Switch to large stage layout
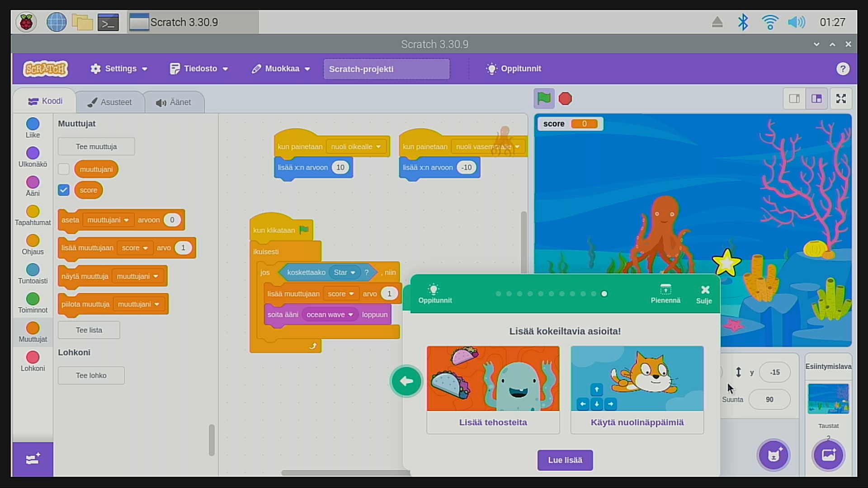The height and width of the screenshot is (488, 868). point(816,99)
